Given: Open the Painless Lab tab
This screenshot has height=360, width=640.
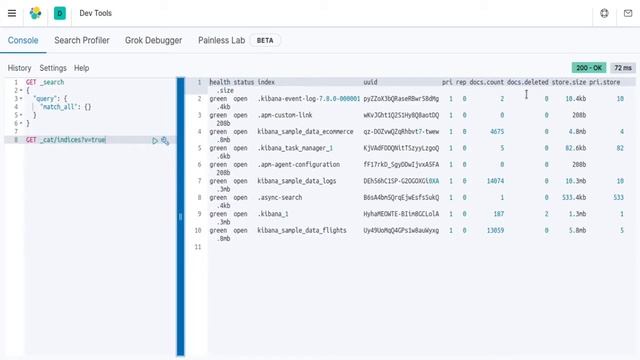Looking at the screenshot, I should pyautogui.click(x=221, y=40).
